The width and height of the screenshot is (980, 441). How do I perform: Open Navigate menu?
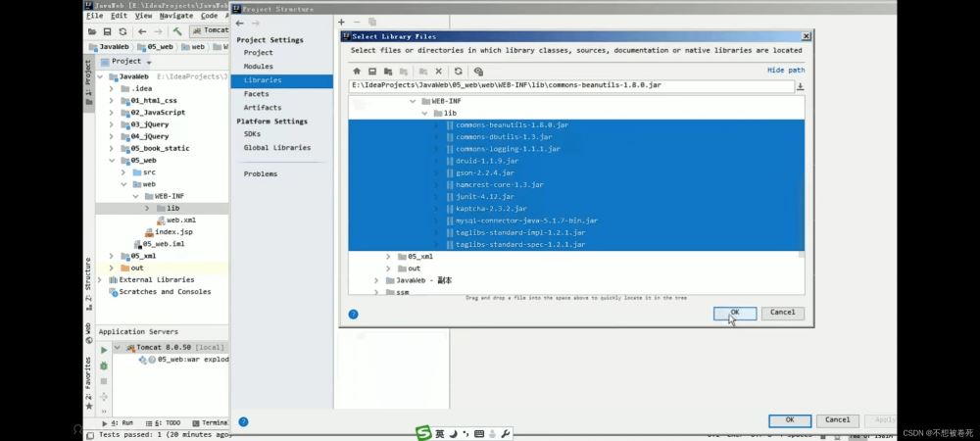point(176,16)
